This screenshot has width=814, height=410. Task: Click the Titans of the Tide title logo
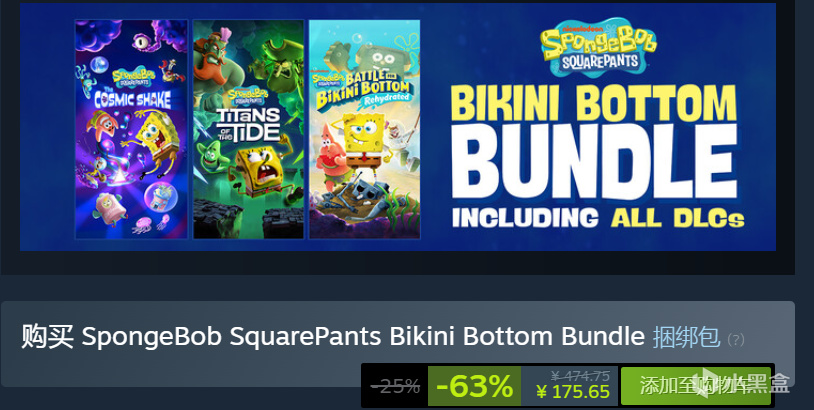coord(249,115)
